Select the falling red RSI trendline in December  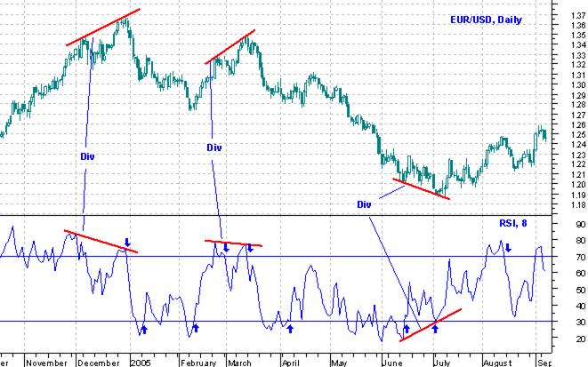[x=101, y=241]
